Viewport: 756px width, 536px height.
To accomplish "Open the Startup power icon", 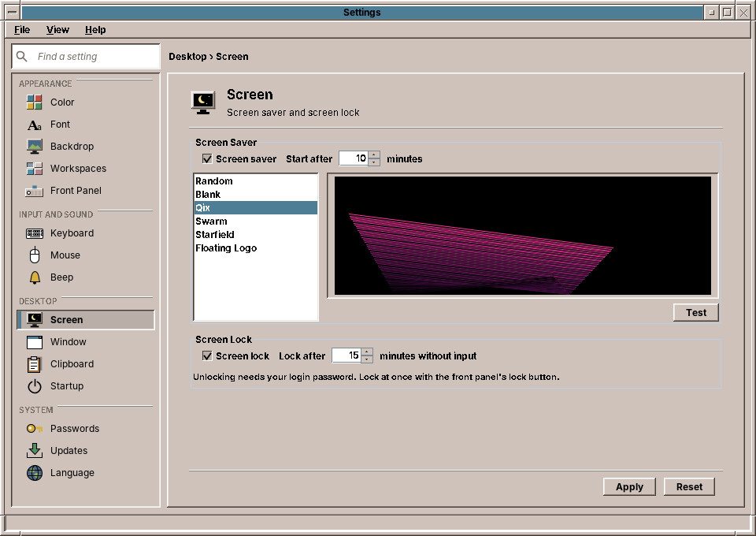I will [x=34, y=386].
